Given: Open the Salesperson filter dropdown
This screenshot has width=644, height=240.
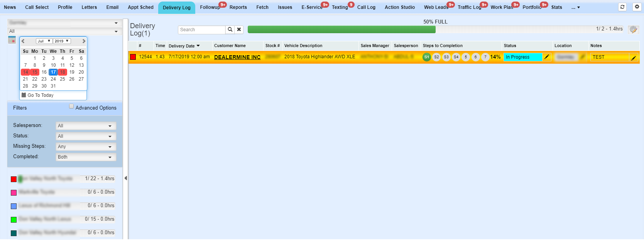Looking at the screenshot, I should click(x=86, y=126).
